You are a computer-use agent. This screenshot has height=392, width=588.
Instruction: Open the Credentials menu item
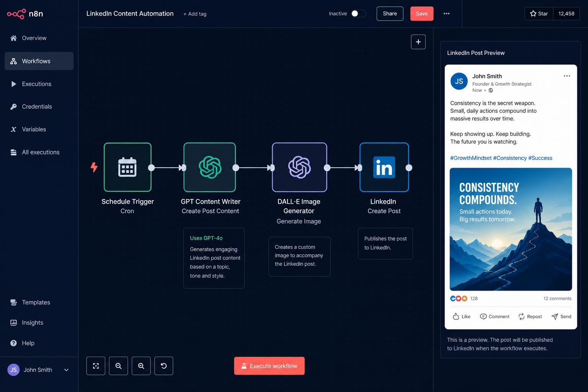point(39,107)
